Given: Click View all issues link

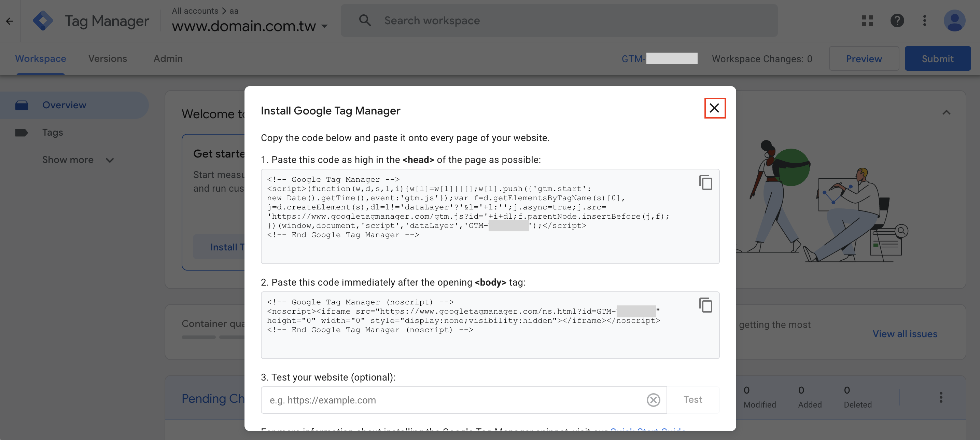Looking at the screenshot, I should pyautogui.click(x=905, y=334).
